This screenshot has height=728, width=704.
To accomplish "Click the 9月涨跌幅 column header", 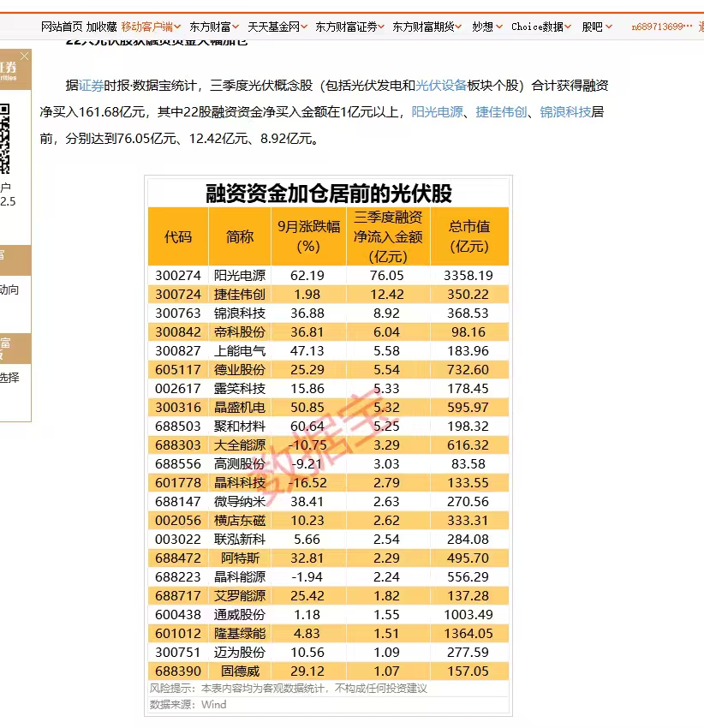I will [308, 236].
